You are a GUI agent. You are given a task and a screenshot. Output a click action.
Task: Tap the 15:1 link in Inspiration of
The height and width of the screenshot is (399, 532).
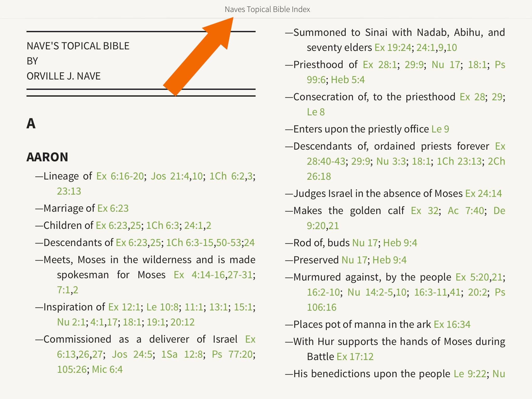(x=243, y=307)
